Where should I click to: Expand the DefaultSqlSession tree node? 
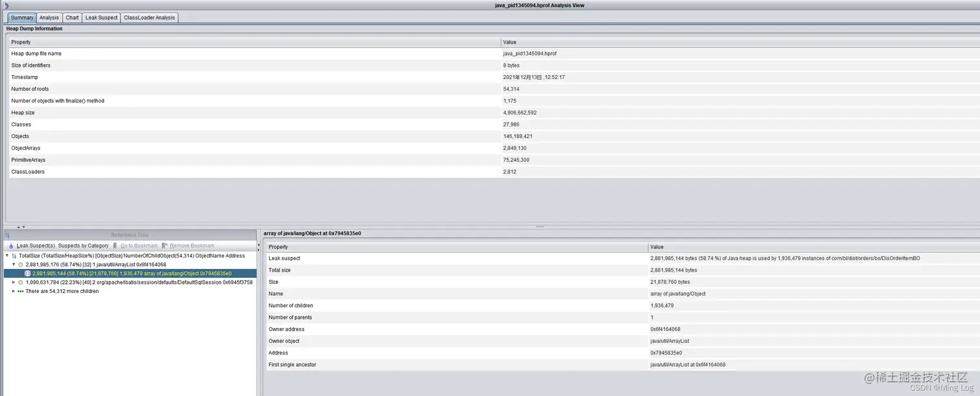(14, 283)
